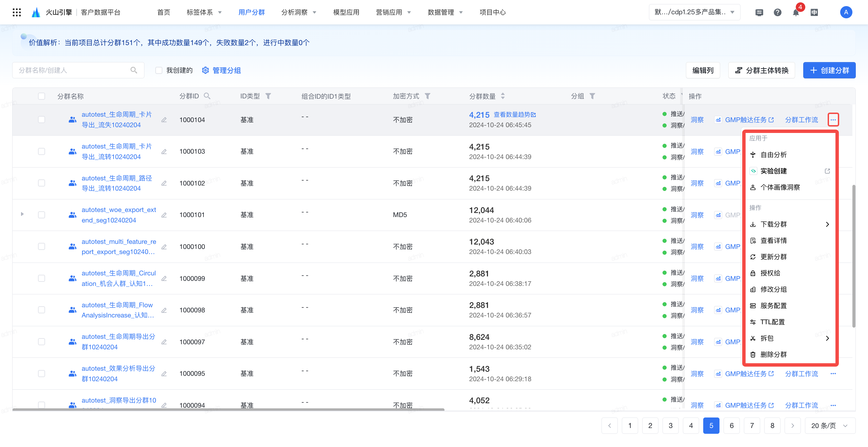
Task: Check the row checkbox for 1000101
Action: coord(41,215)
